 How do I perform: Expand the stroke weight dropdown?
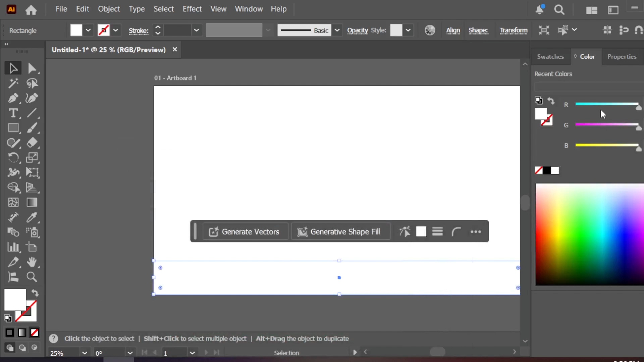196,30
